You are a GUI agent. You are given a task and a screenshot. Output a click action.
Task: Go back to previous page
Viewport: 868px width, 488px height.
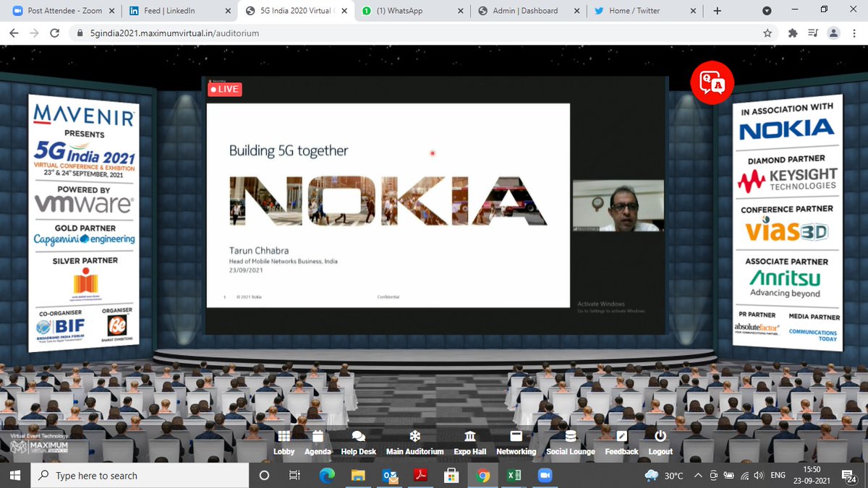pyautogui.click(x=14, y=33)
